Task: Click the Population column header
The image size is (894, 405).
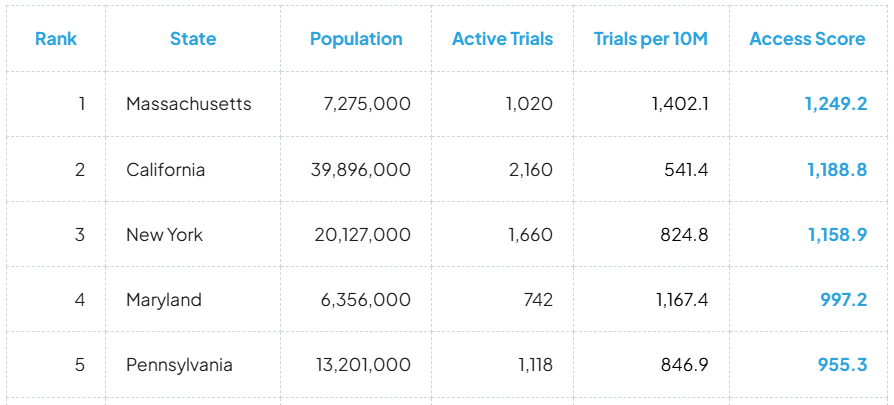Action: click(356, 39)
